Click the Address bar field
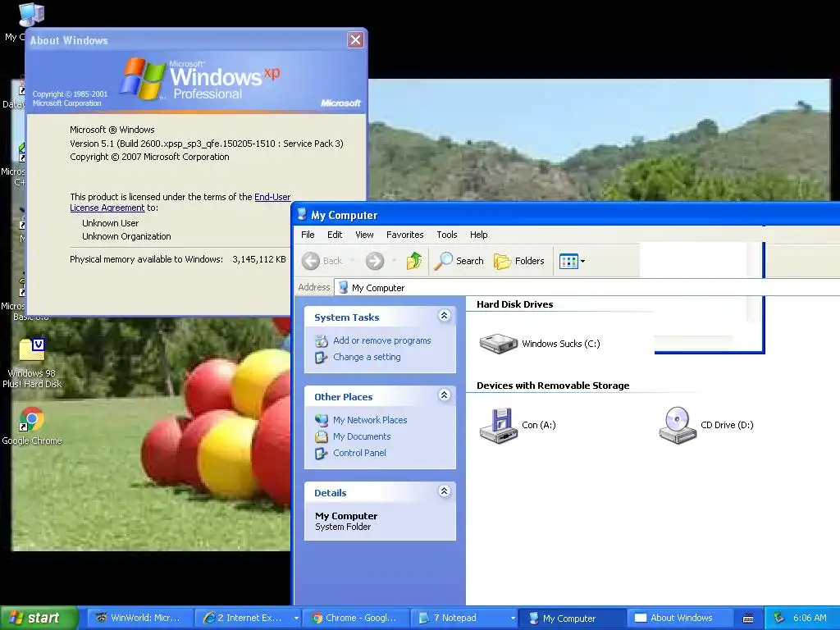The width and height of the screenshot is (840, 630). pyautogui.click(x=587, y=288)
